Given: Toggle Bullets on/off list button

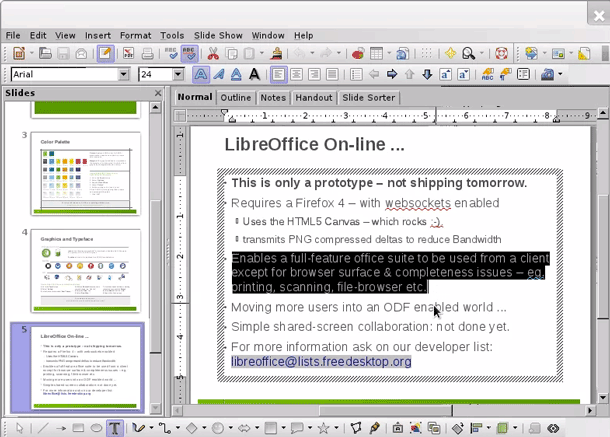Looking at the screenshot, I should tap(356, 74).
